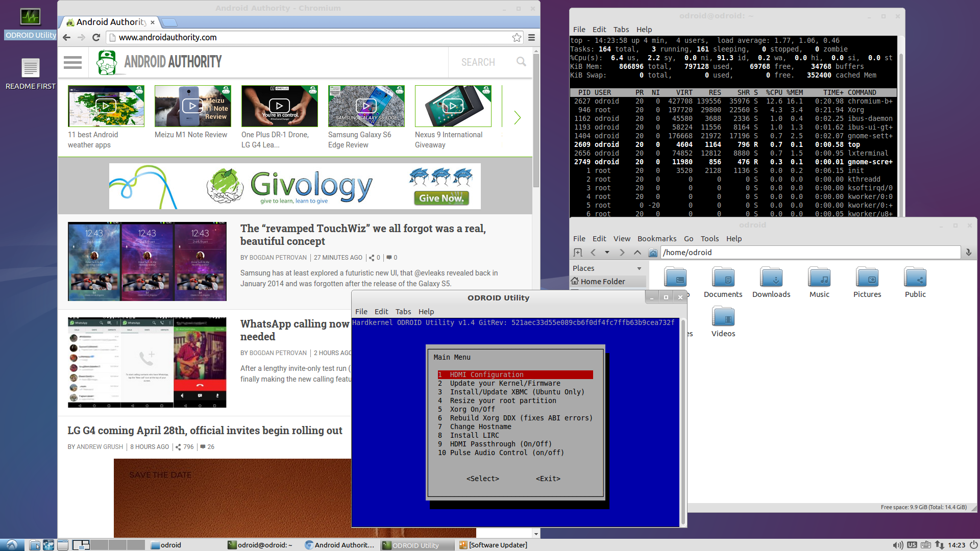Click the show desktop icon in taskbar
The width and height of the screenshot is (980, 551).
62,545
